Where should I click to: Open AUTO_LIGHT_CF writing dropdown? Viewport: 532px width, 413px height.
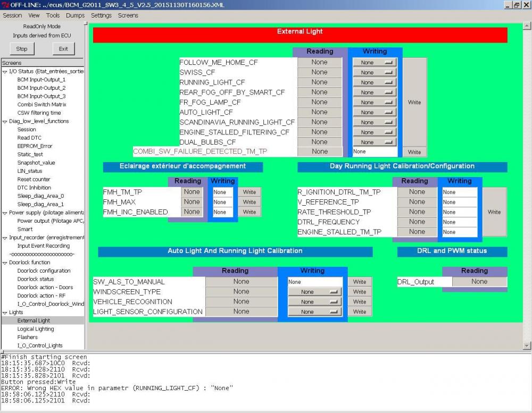pyautogui.click(x=375, y=112)
